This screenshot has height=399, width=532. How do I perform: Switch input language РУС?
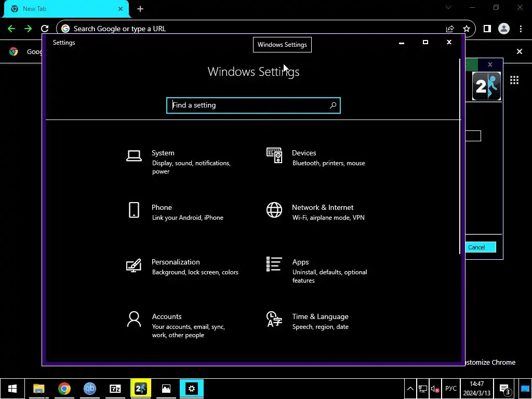[x=451, y=389]
